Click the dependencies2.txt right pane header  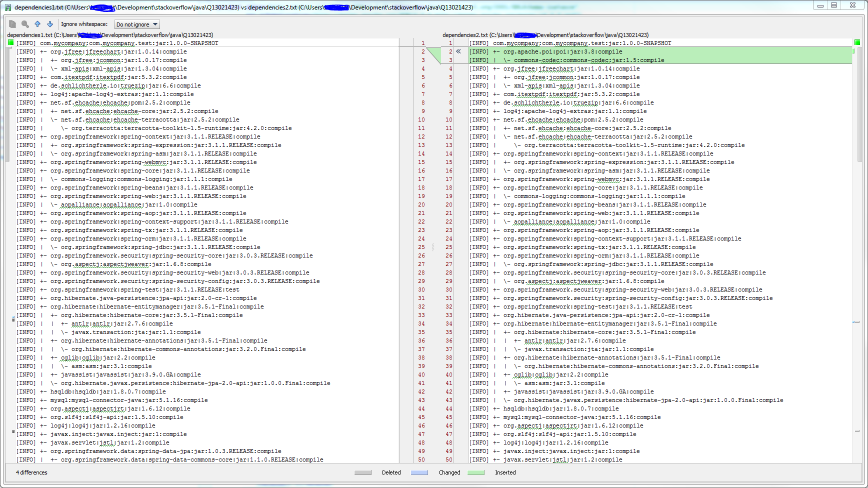point(545,35)
